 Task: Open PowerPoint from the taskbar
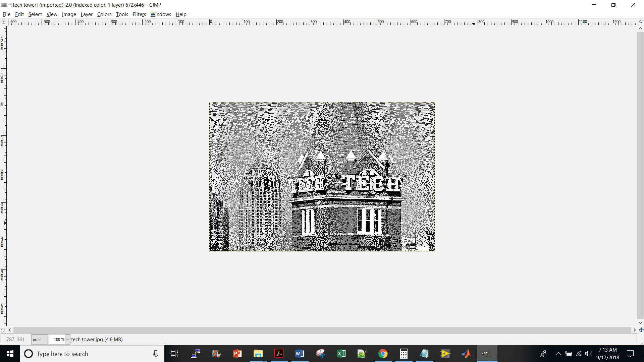coord(237,354)
